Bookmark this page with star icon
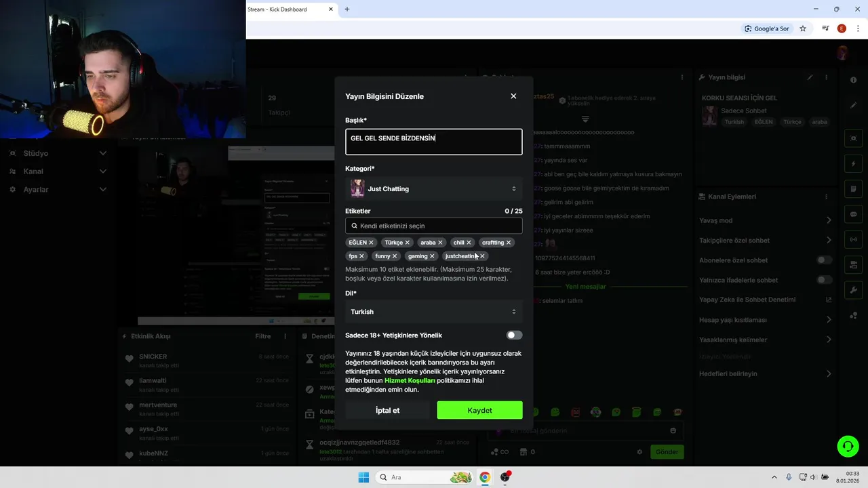Image resolution: width=868 pixels, height=488 pixels. (803, 28)
